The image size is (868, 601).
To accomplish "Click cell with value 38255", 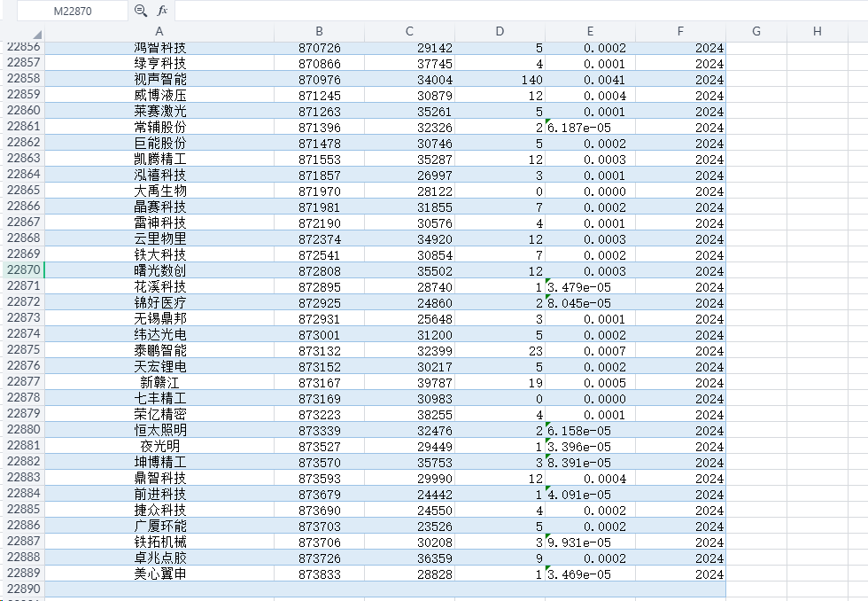I will (409, 414).
